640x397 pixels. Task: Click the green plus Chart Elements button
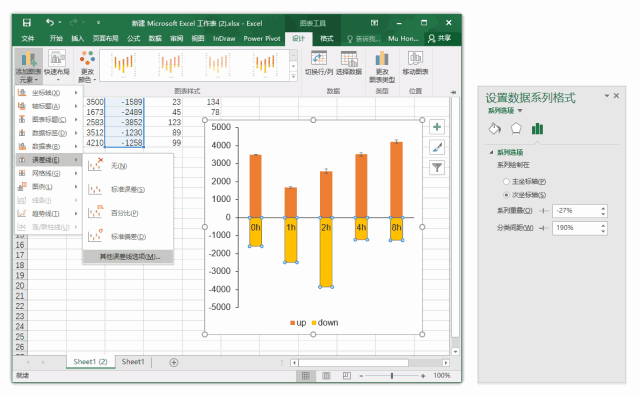pyautogui.click(x=437, y=127)
